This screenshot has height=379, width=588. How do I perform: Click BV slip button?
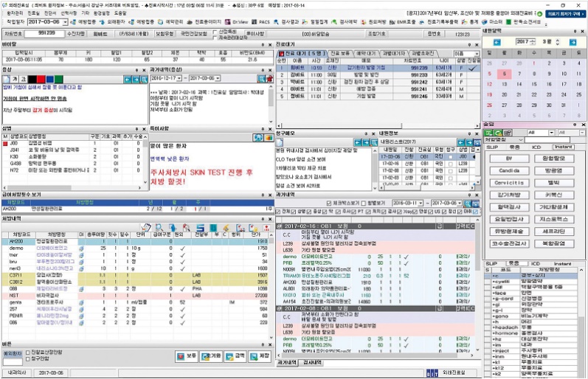(509, 159)
